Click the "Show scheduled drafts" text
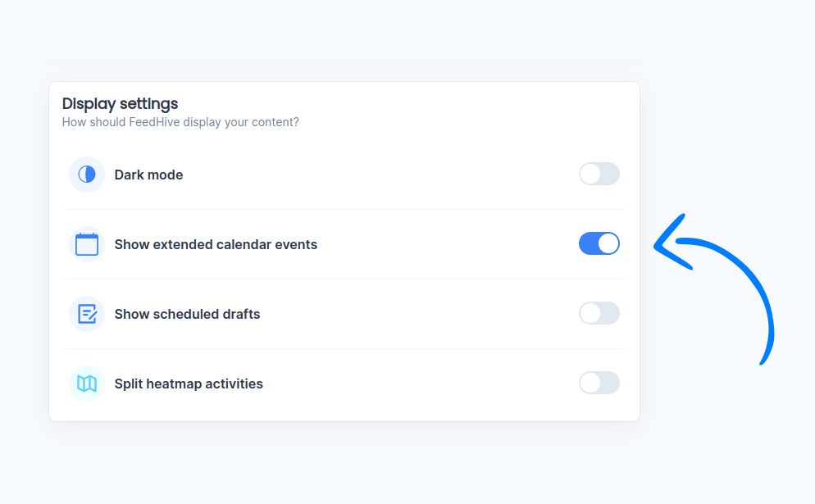 187,314
